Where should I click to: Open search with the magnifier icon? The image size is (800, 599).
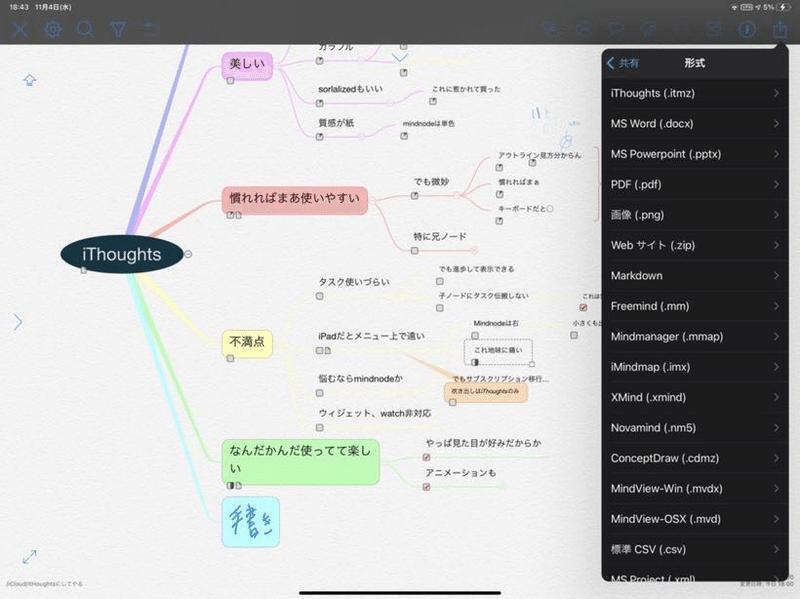click(85, 29)
